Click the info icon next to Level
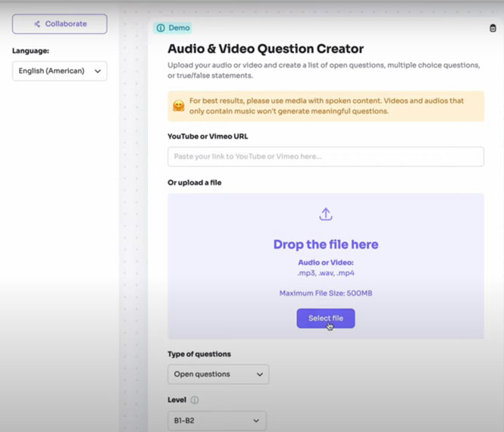The width and height of the screenshot is (504, 432). (x=195, y=400)
